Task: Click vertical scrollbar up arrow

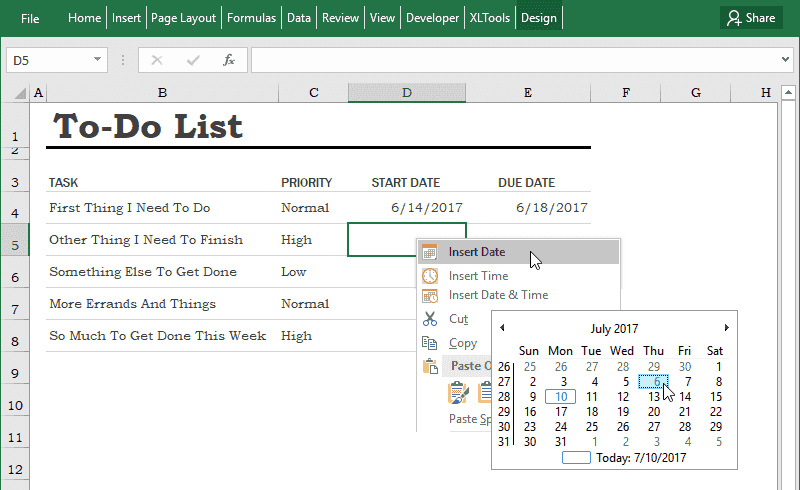Action: 788,92
